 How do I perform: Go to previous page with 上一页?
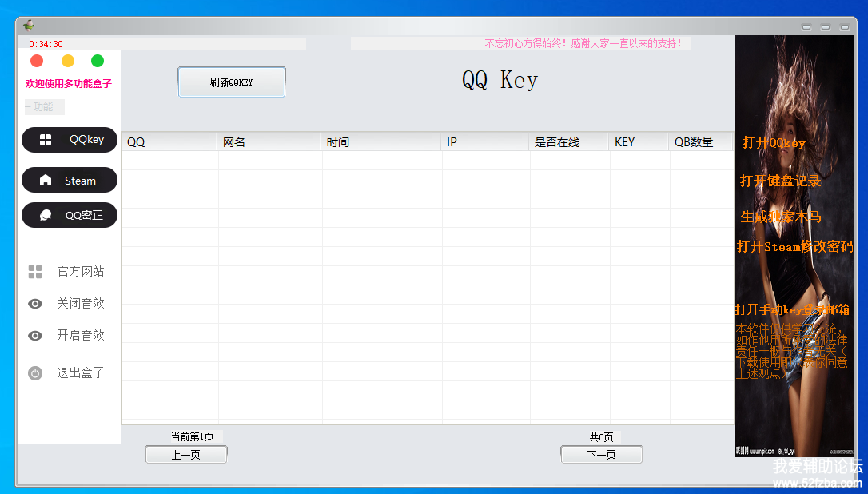(x=186, y=455)
